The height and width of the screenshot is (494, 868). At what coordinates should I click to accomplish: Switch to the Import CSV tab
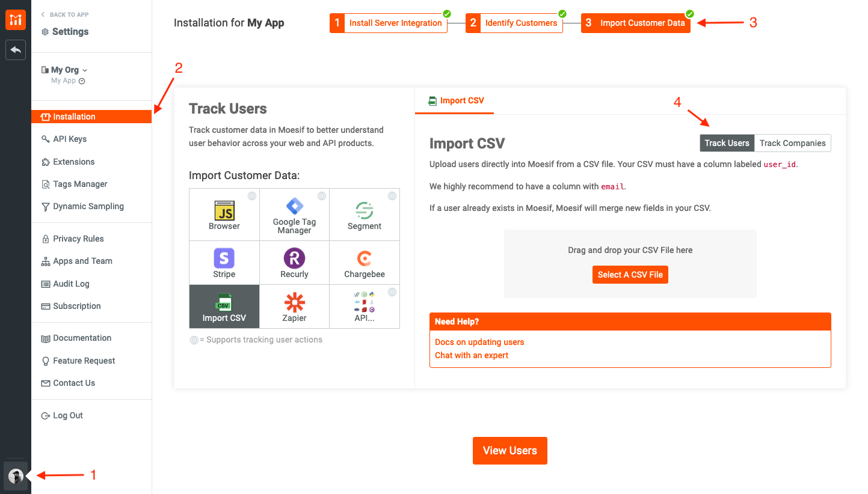[454, 100]
